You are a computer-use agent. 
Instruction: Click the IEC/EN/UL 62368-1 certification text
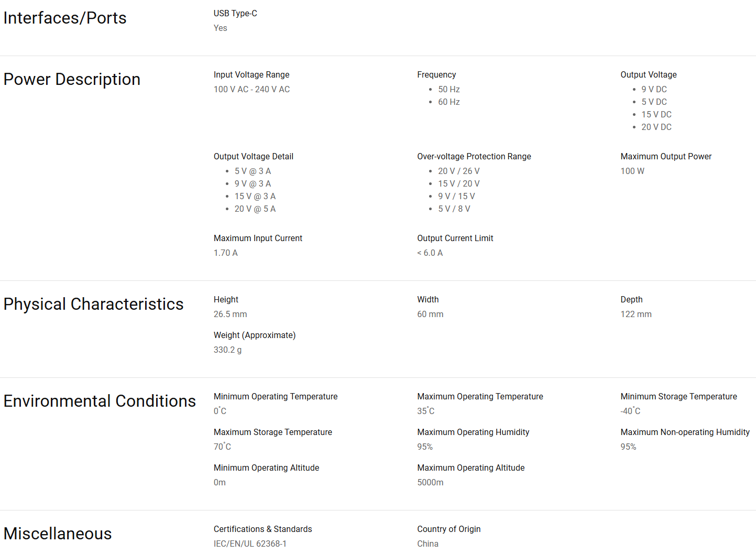click(x=250, y=544)
